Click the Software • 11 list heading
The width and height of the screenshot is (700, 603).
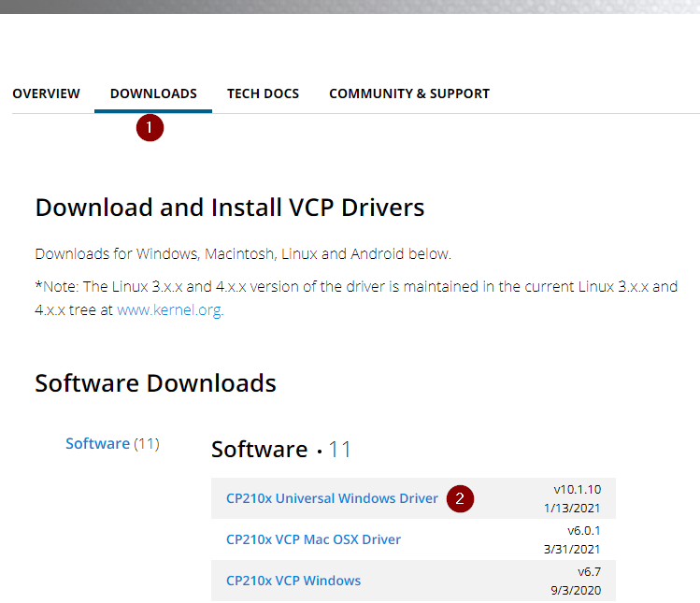(x=281, y=449)
